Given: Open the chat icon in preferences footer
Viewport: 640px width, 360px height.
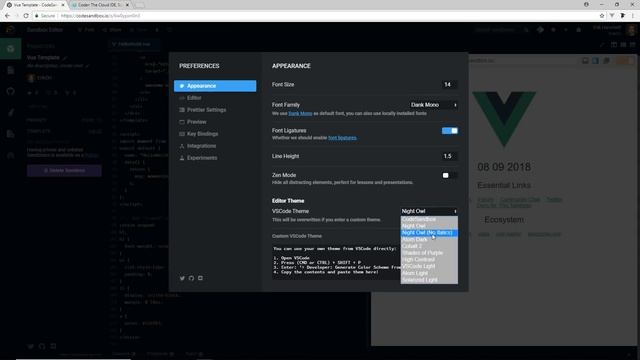Looking at the screenshot, I should pyautogui.click(x=200, y=278).
